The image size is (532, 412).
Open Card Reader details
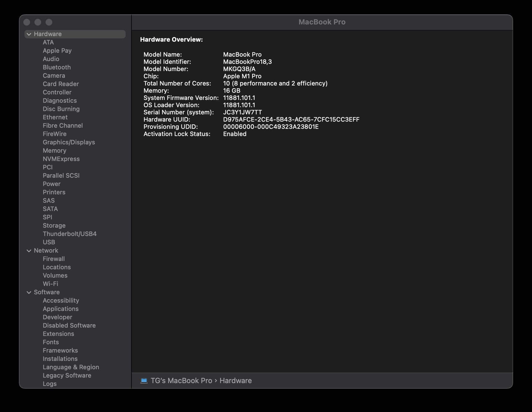pos(61,84)
